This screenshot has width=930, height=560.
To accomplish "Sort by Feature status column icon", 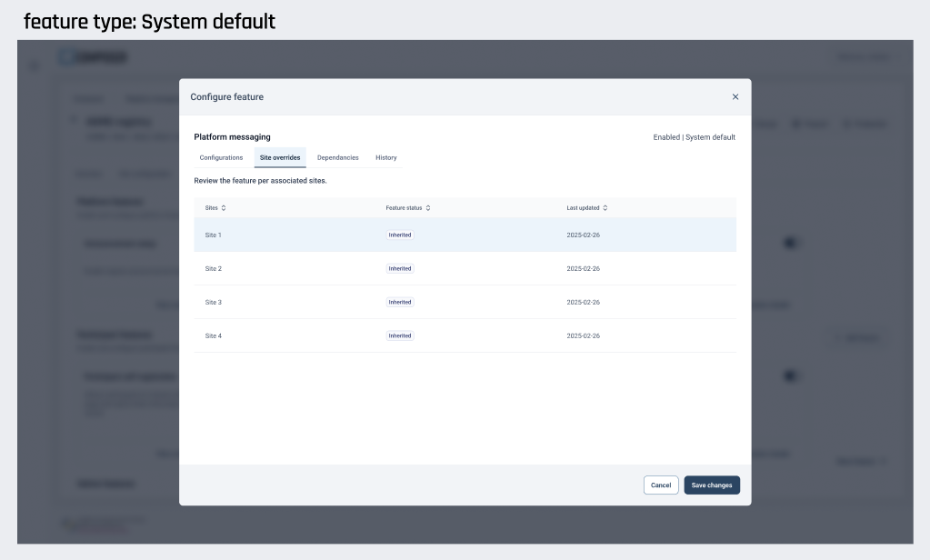I will tap(428, 208).
